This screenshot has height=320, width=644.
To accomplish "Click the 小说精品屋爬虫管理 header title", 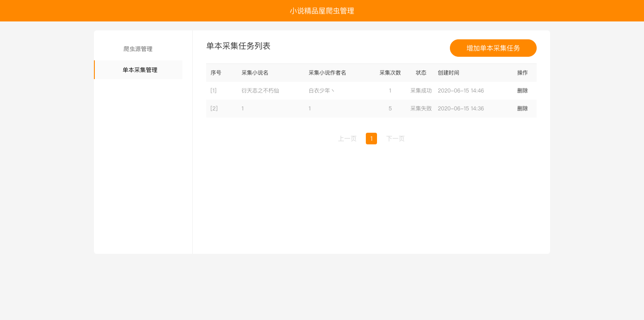I will point(322,11).
